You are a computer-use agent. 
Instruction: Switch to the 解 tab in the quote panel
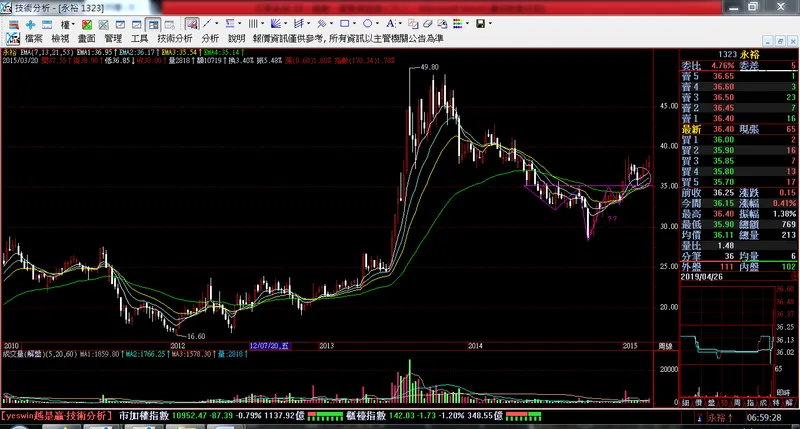789,403
